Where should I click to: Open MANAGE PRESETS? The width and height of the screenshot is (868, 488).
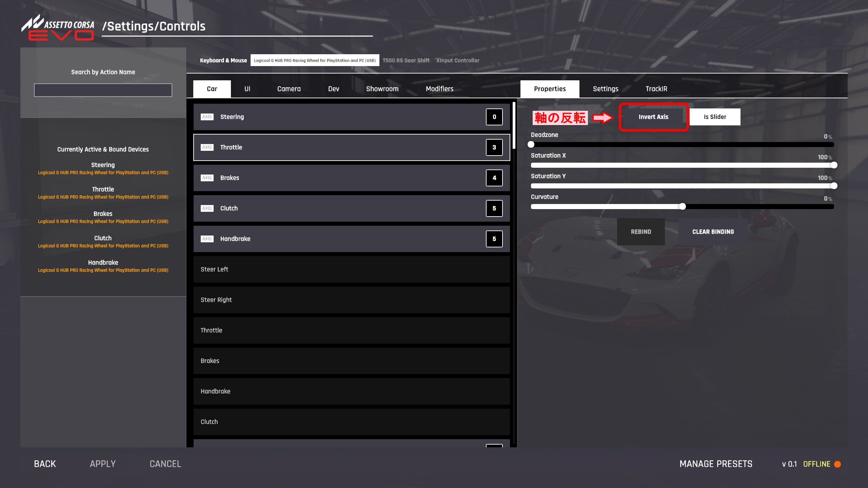715,464
